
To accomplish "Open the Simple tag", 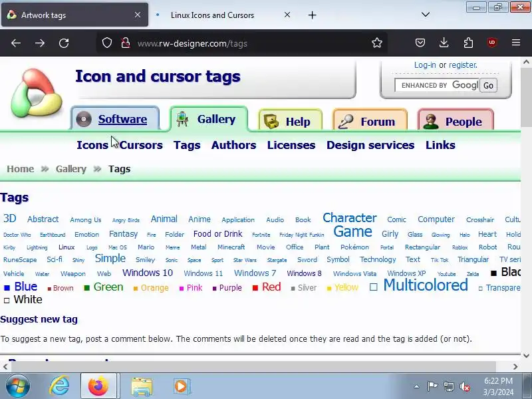I will point(110,258).
